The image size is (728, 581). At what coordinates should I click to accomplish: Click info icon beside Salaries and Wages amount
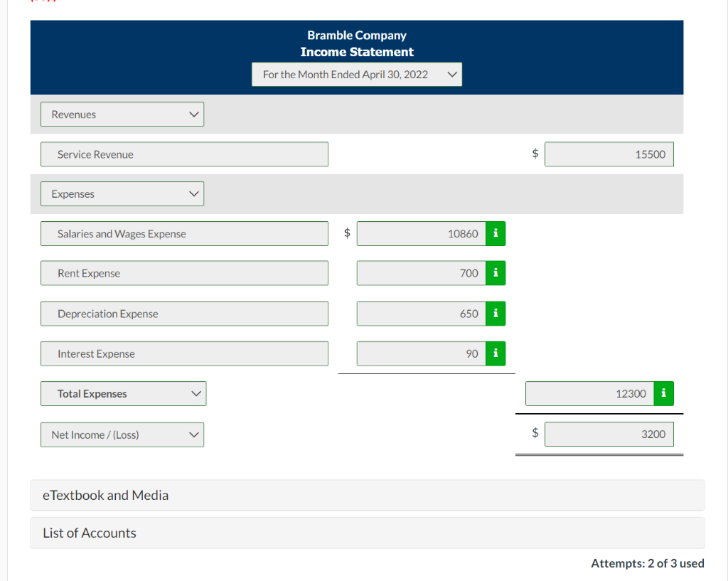(495, 233)
